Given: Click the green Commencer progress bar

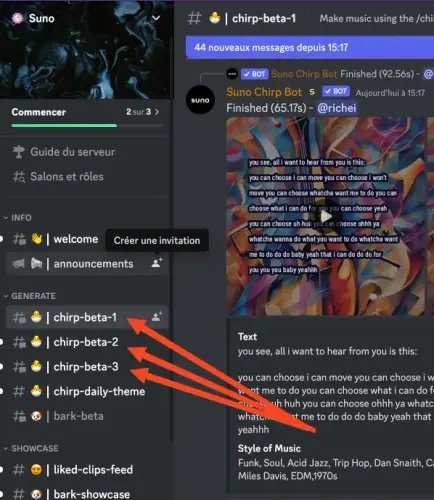Looking at the screenshot, I should pos(64,125).
